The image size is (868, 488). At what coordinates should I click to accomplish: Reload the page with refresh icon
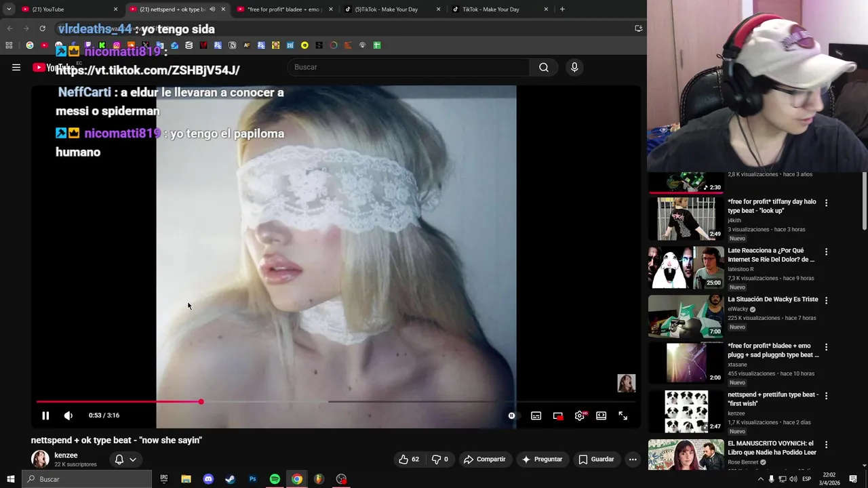[x=42, y=28]
